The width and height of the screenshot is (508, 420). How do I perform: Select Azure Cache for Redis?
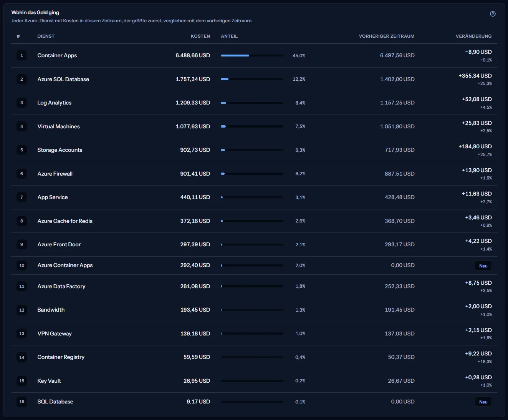(65, 221)
